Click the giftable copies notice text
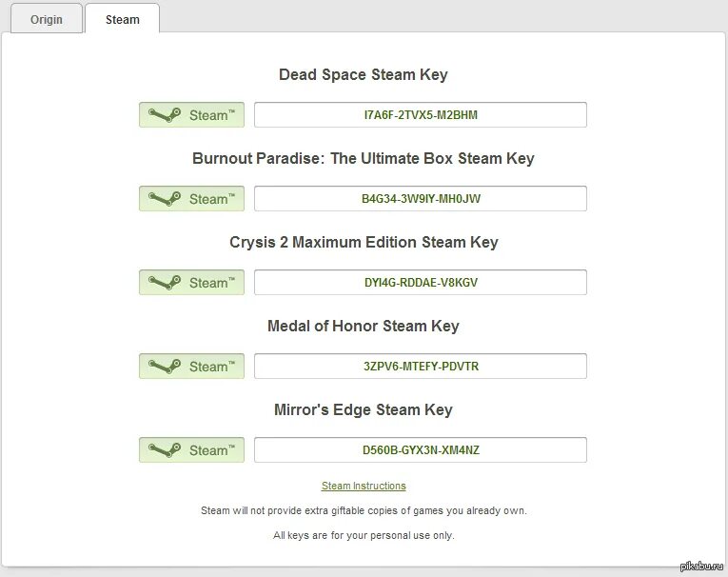 point(364,510)
